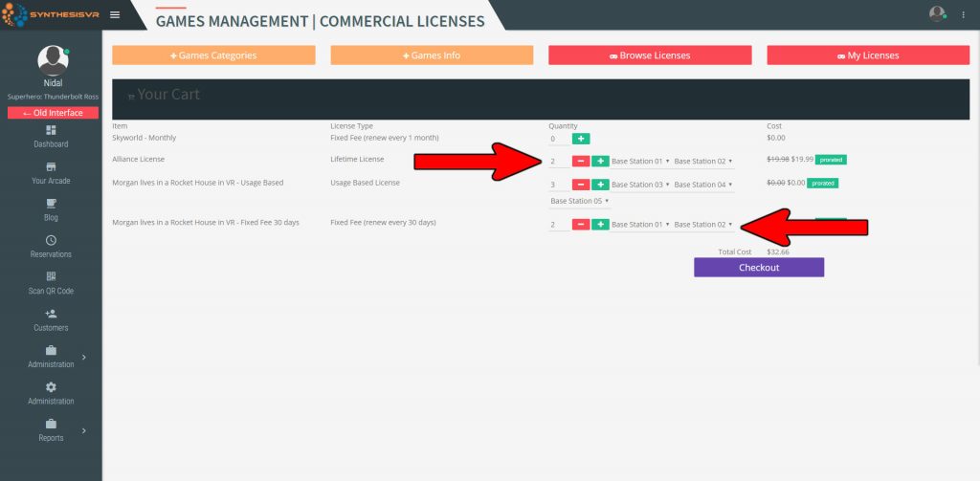The image size is (980, 481).
Task: Click the Usage Based quantity field
Action: 559,185
